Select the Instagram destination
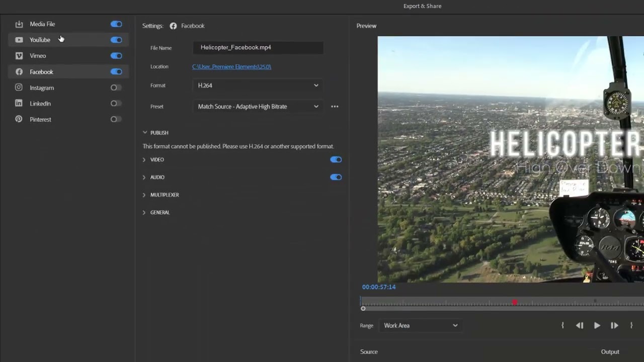644x362 pixels. click(x=68, y=87)
